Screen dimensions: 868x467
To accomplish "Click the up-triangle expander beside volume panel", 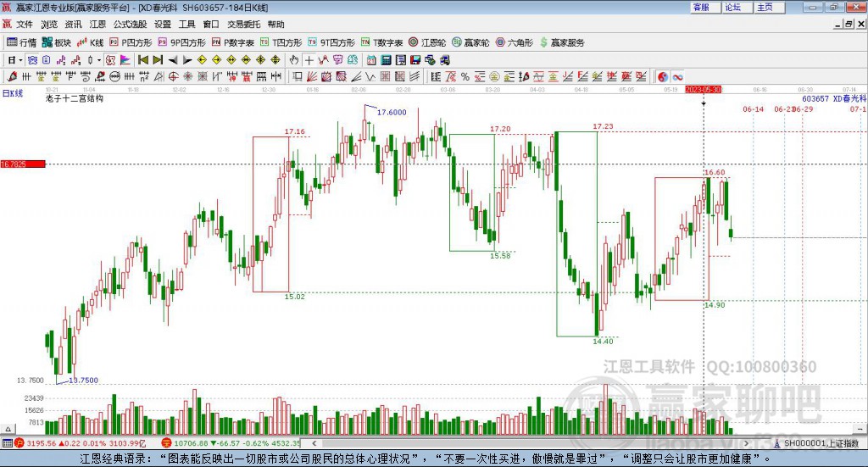I will (8, 429).
